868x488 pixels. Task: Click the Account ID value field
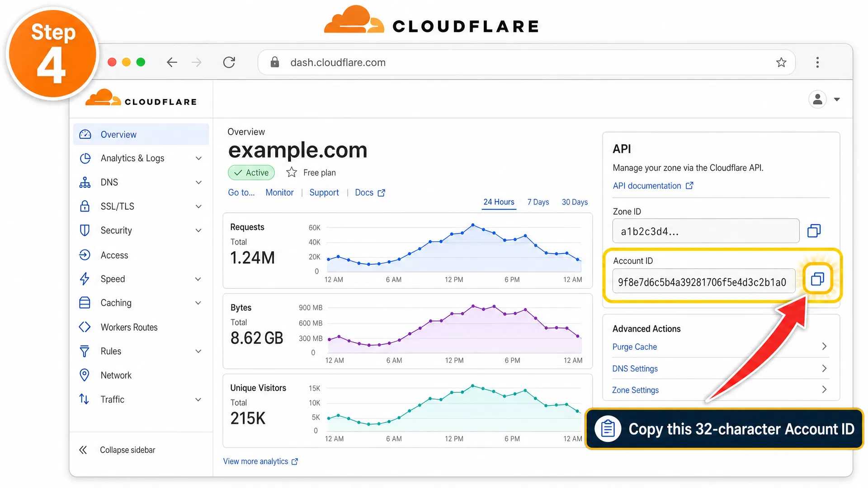pos(703,282)
